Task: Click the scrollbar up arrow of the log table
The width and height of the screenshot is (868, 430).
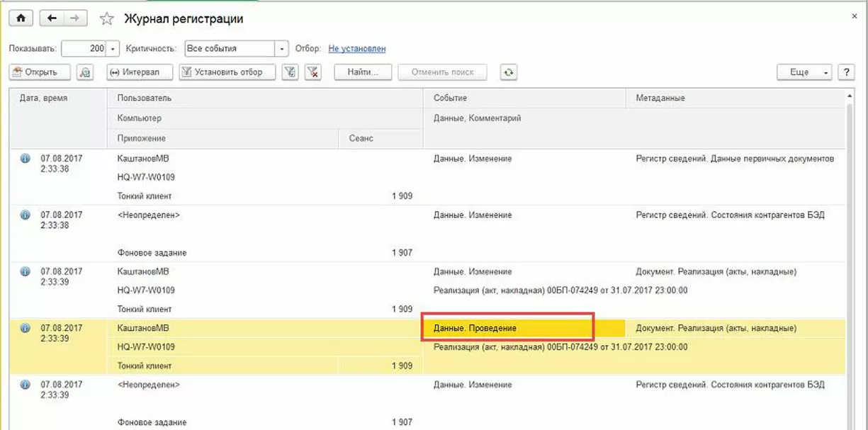Action: tap(852, 96)
